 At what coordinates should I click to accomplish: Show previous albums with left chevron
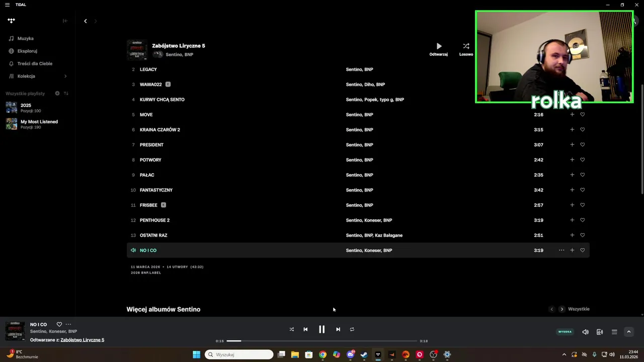(x=551, y=309)
